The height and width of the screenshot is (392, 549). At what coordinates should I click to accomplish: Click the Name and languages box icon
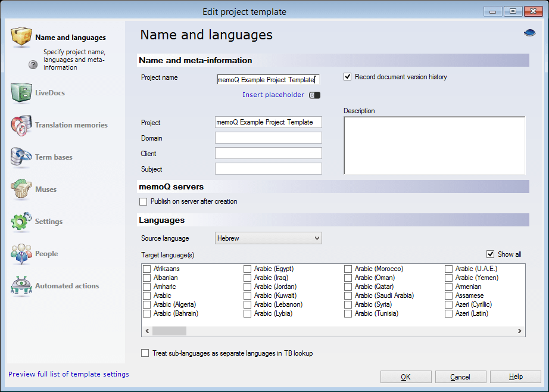point(21,37)
